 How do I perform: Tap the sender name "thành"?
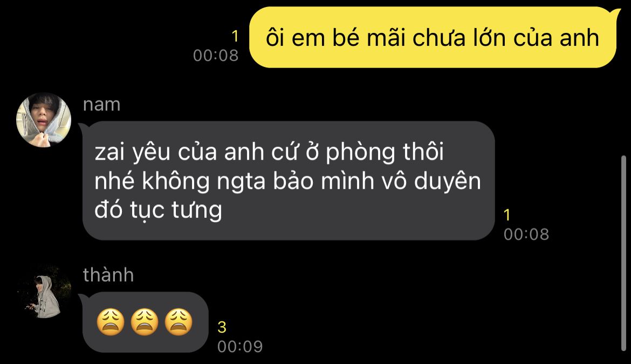(x=108, y=275)
